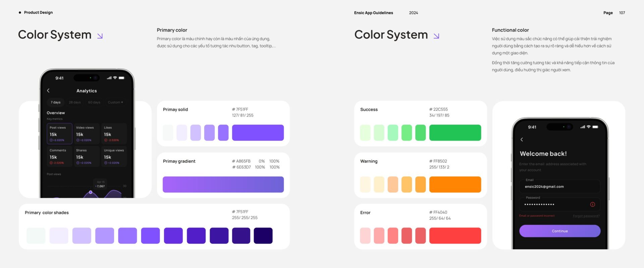Pick the large red Error swatch
The image size is (644, 268).
pos(455,235)
